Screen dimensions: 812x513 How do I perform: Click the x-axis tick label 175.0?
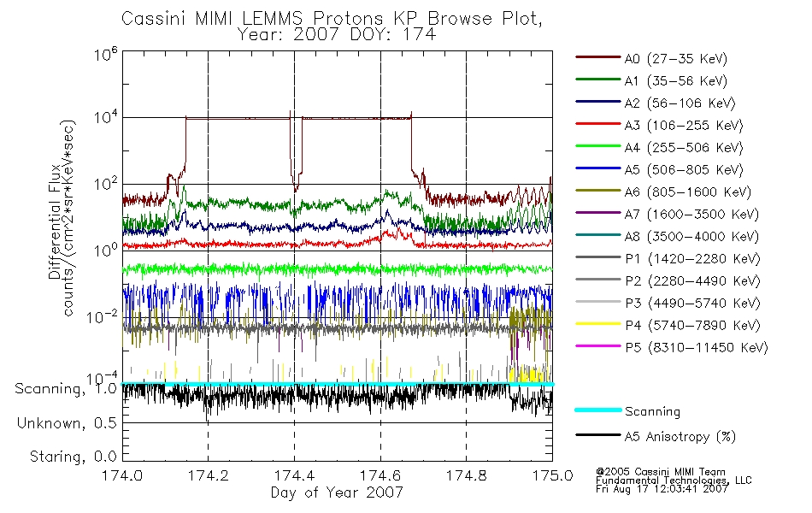pyautogui.click(x=552, y=475)
